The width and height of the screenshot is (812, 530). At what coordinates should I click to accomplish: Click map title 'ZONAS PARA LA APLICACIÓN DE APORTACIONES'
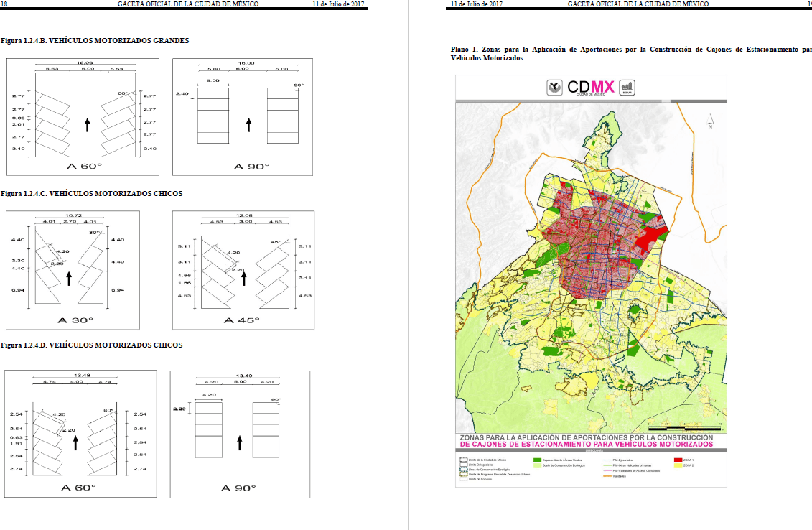(x=587, y=438)
